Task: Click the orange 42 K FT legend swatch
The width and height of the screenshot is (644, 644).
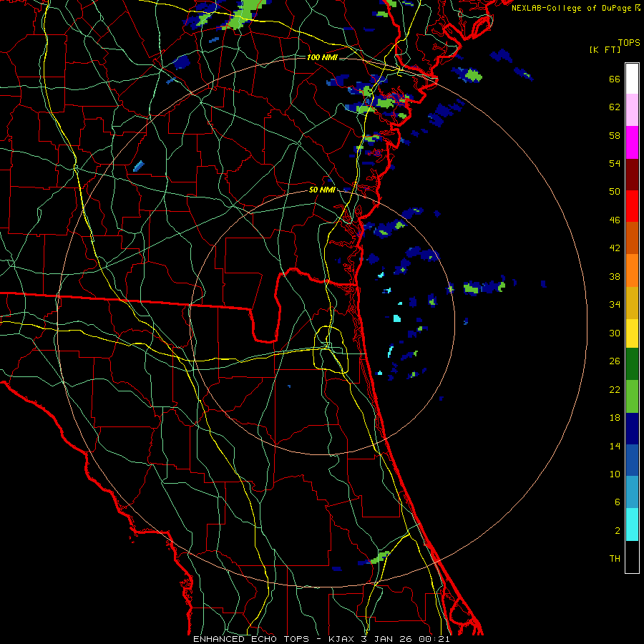Action: click(x=632, y=270)
